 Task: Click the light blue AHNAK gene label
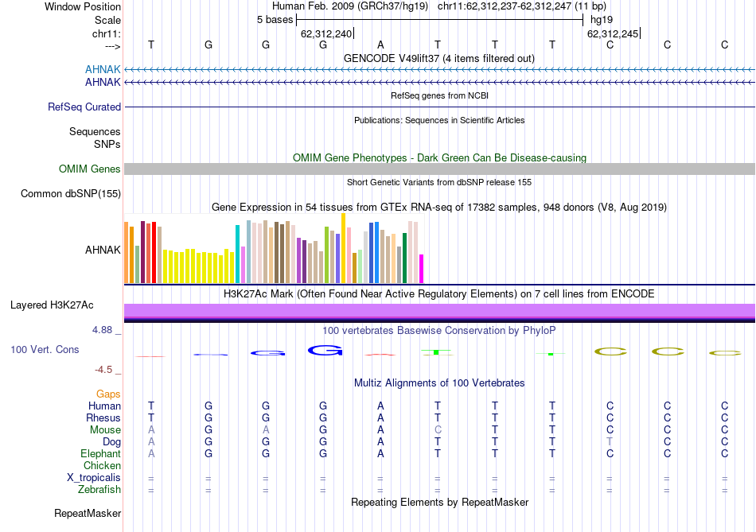(x=103, y=70)
